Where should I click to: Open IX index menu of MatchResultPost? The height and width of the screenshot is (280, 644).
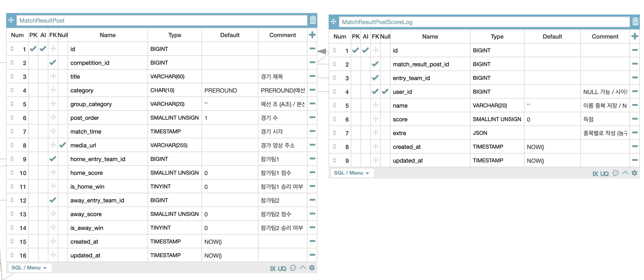tap(273, 268)
